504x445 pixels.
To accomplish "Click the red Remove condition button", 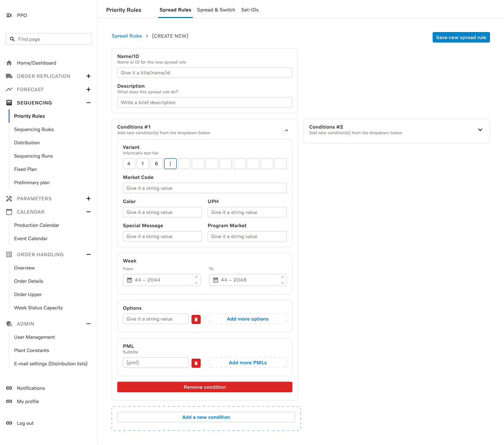I will [x=205, y=387].
